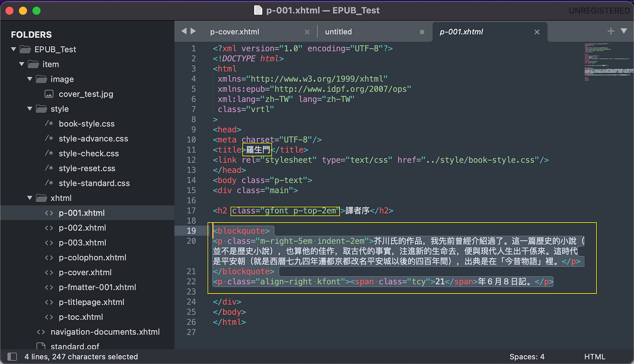Click CSS icon beside style-reset.css

49,168
